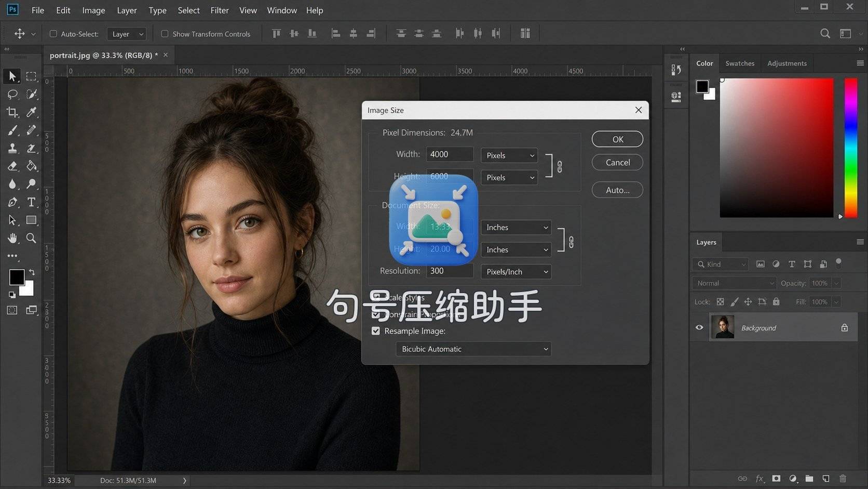Open the Image menu
This screenshot has height=489, width=868.
[93, 10]
